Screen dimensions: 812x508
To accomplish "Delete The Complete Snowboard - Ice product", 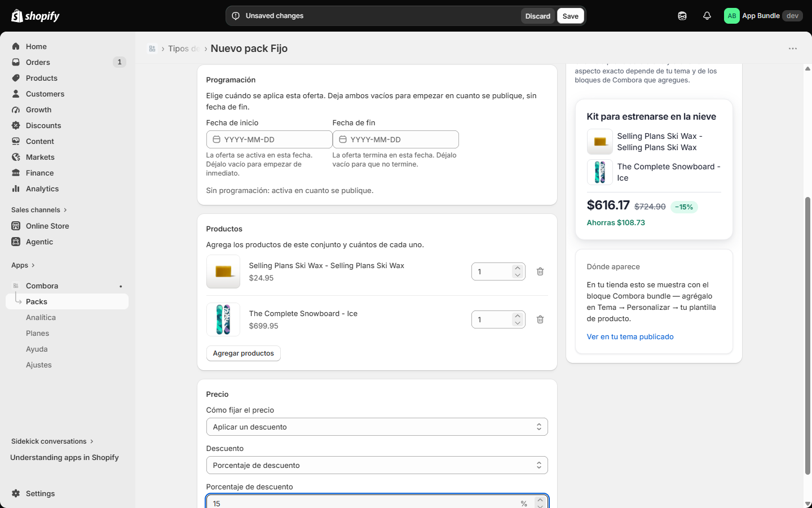I will pyautogui.click(x=540, y=319).
